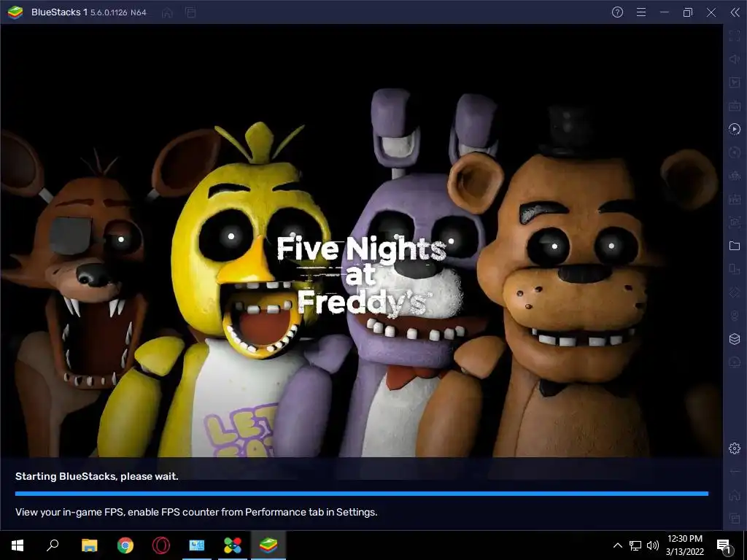Screen dimensions: 747x560
Task: Launch Opera browser from the taskbar
Action: [161, 545]
